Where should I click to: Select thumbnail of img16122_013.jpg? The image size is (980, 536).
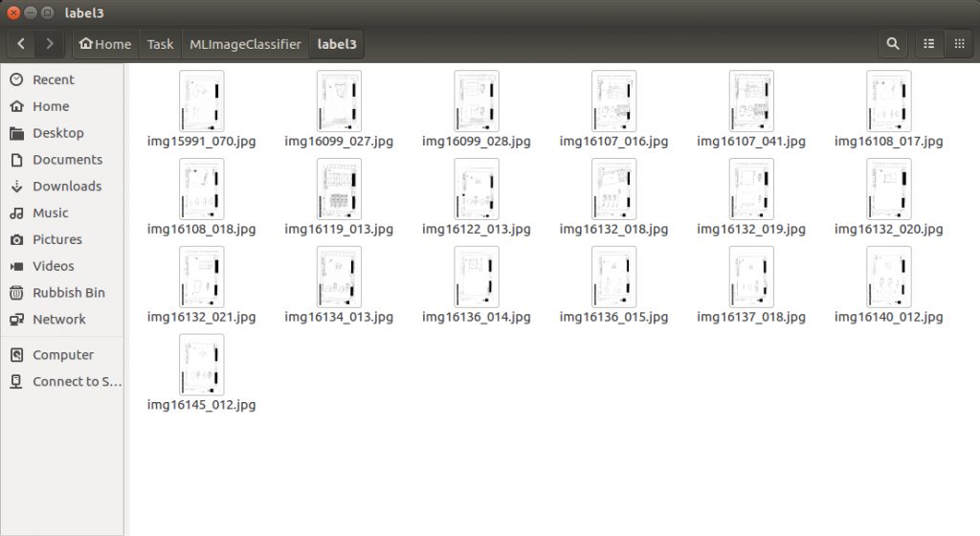tap(477, 189)
